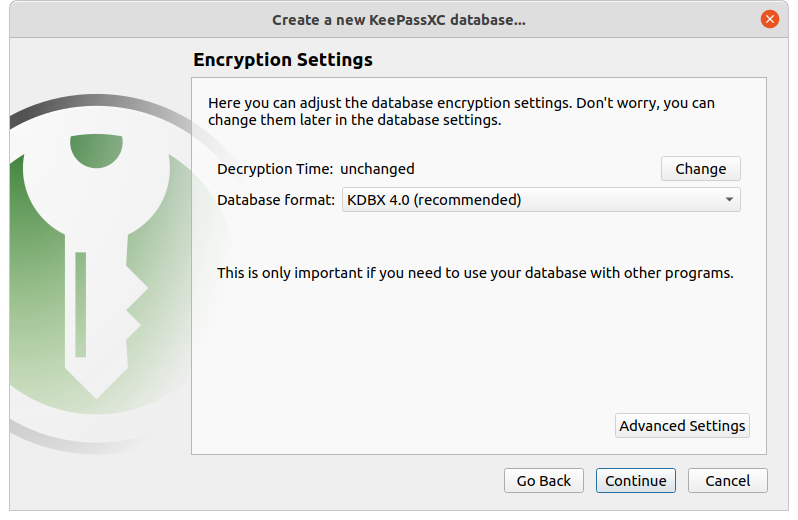Viewport: 798px width, 520px height.
Task: Cancel the new database wizard
Action: (x=727, y=481)
